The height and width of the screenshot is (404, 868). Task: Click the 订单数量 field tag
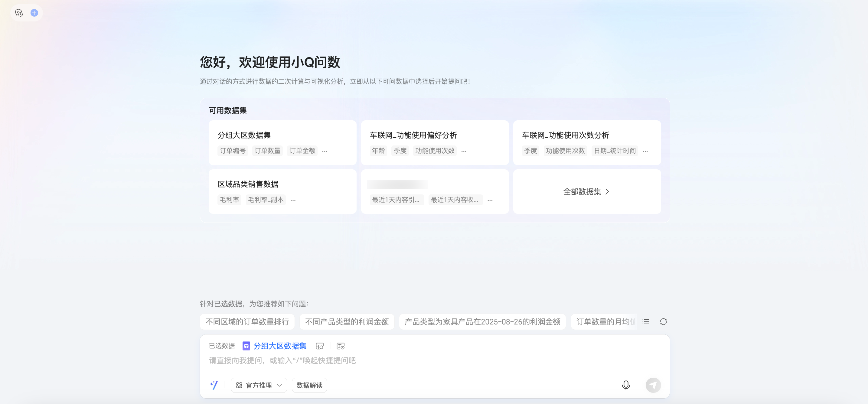(267, 151)
